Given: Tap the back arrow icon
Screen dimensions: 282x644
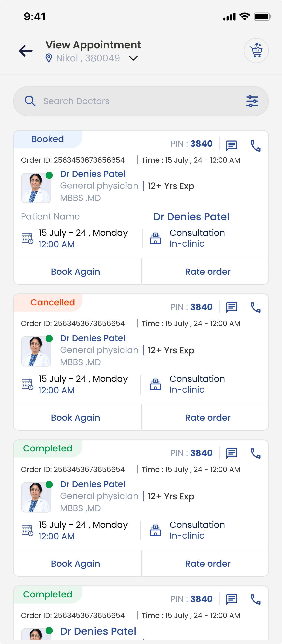Looking at the screenshot, I should tap(26, 51).
